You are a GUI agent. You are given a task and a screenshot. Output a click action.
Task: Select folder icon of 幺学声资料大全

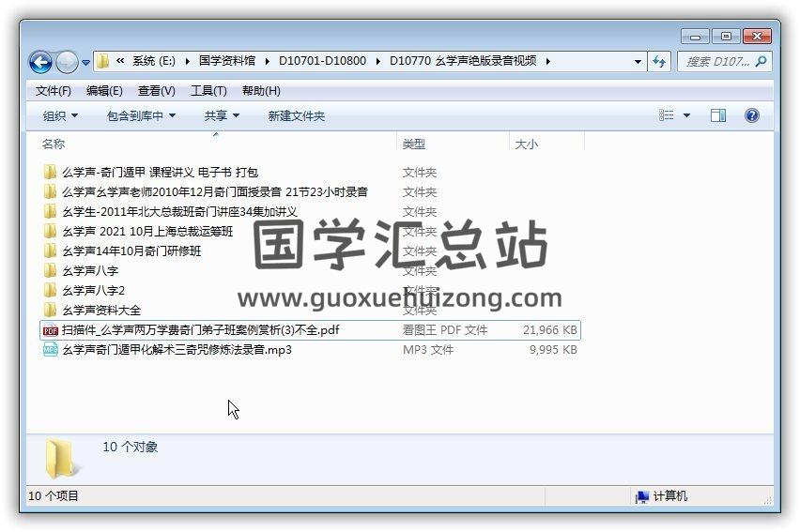(x=50, y=310)
